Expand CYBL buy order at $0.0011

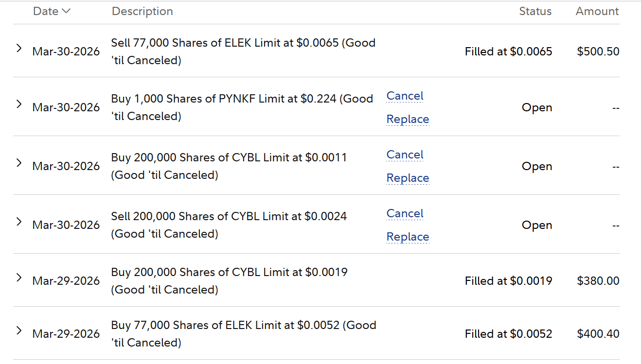19,163
